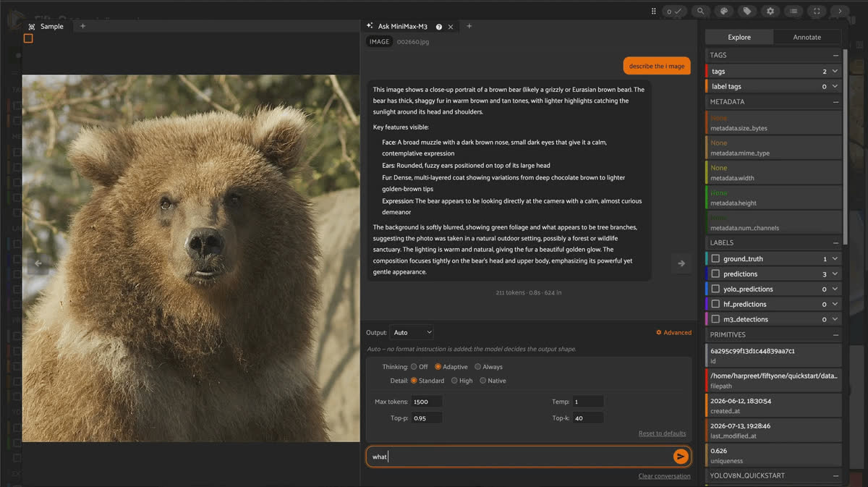Collapse the LABELS section with minus icon
The height and width of the screenshot is (487, 868).
[x=835, y=242]
